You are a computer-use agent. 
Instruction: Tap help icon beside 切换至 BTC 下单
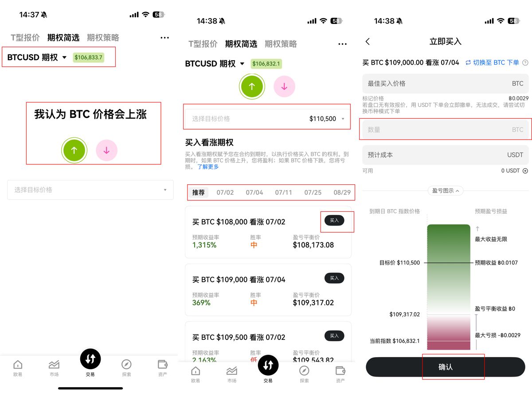(525, 63)
